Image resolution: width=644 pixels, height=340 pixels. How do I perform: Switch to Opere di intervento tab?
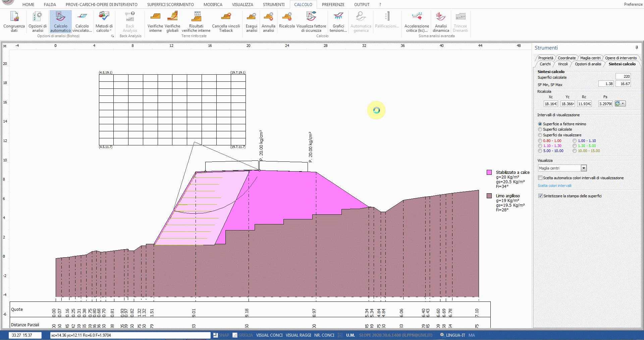[x=621, y=58]
